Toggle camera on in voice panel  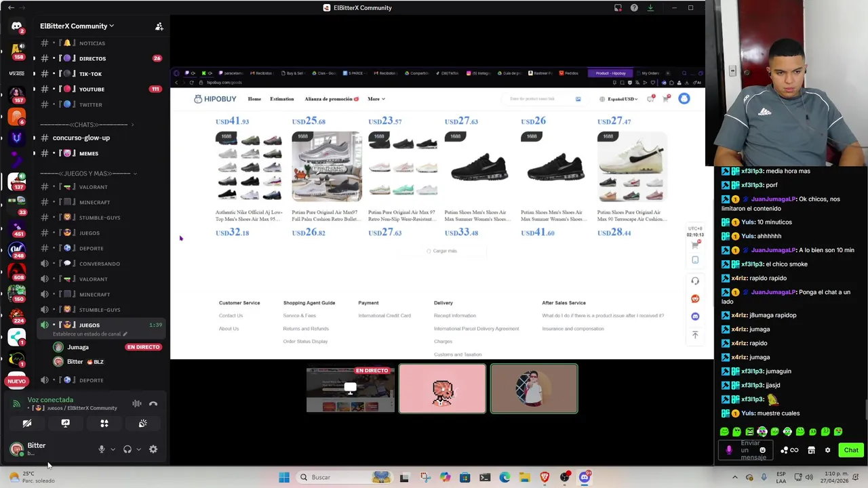pos(27,423)
